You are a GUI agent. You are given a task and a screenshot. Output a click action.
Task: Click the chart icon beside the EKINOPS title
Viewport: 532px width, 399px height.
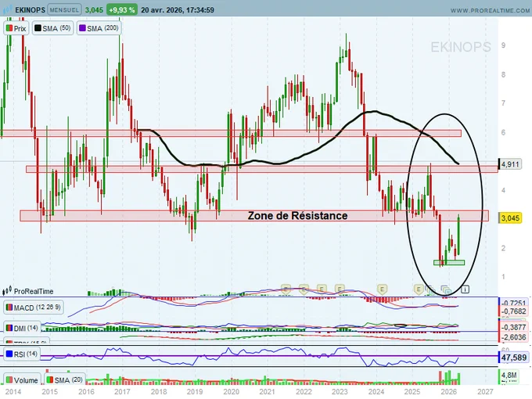coord(8,9)
